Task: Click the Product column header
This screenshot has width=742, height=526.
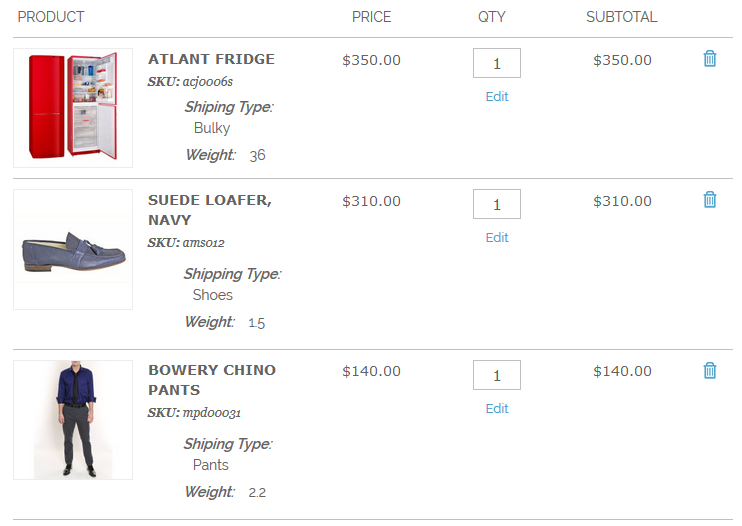Action: [x=51, y=17]
